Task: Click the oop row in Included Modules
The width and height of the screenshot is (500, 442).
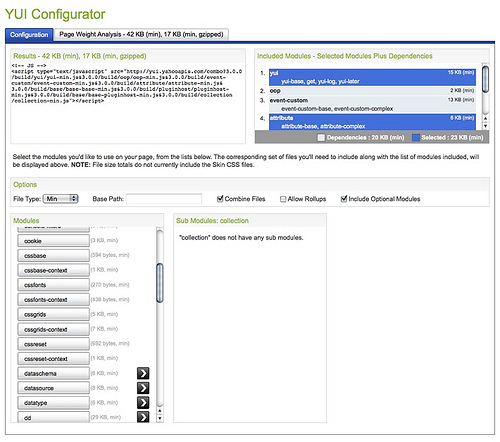Action: (372, 91)
